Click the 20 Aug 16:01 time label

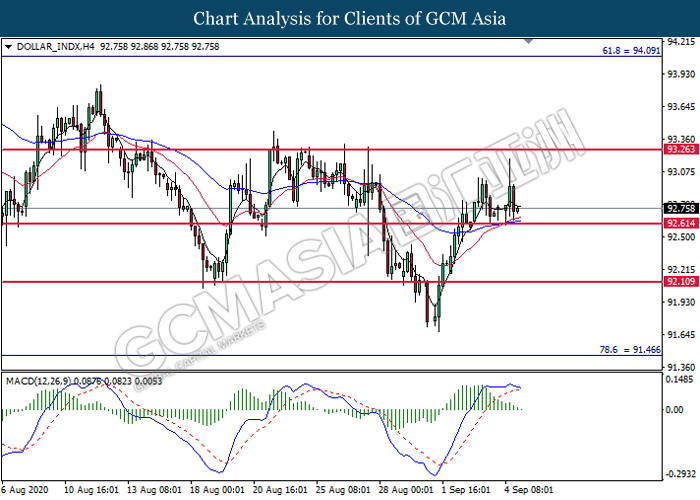pos(280,490)
